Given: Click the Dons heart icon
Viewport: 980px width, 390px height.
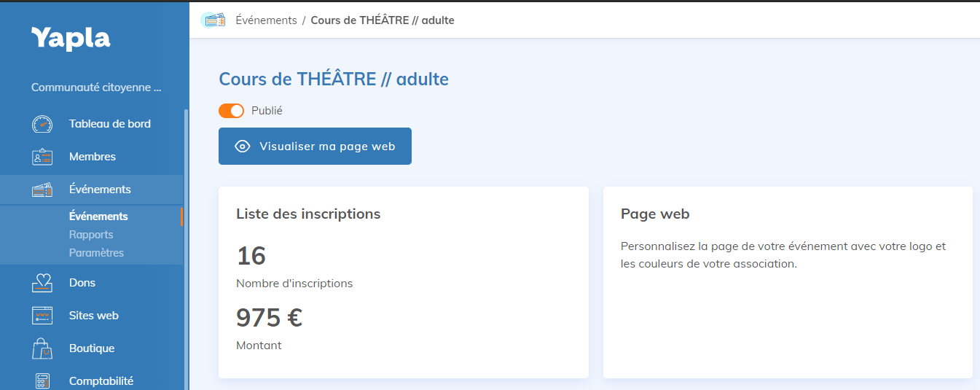Looking at the screenshot, I should tap(42, 283).
